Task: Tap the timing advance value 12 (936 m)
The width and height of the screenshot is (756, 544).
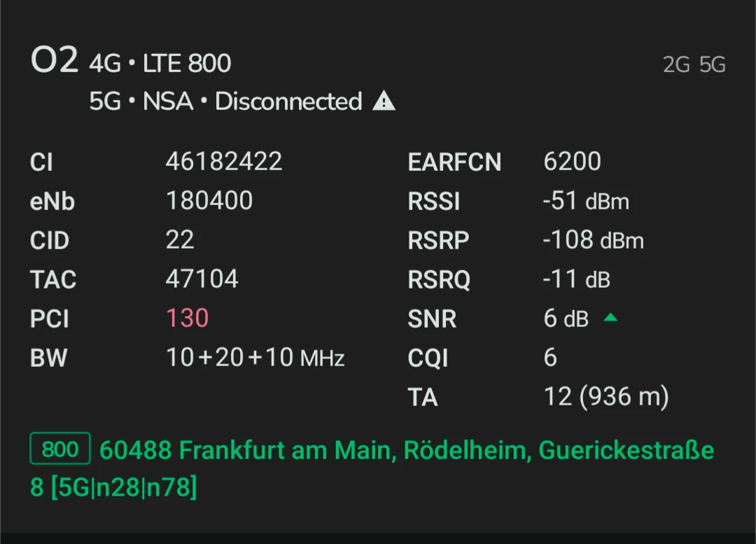Action: pos(606,397)
